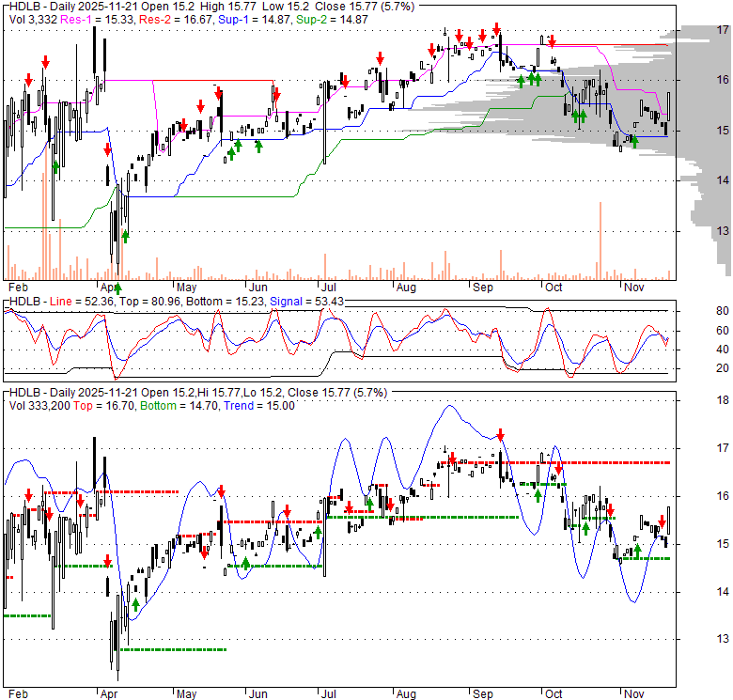Click the 13 price label on the top chart axis
The height and width of the screenshot is (700, 733).
(x=723, y=231)
